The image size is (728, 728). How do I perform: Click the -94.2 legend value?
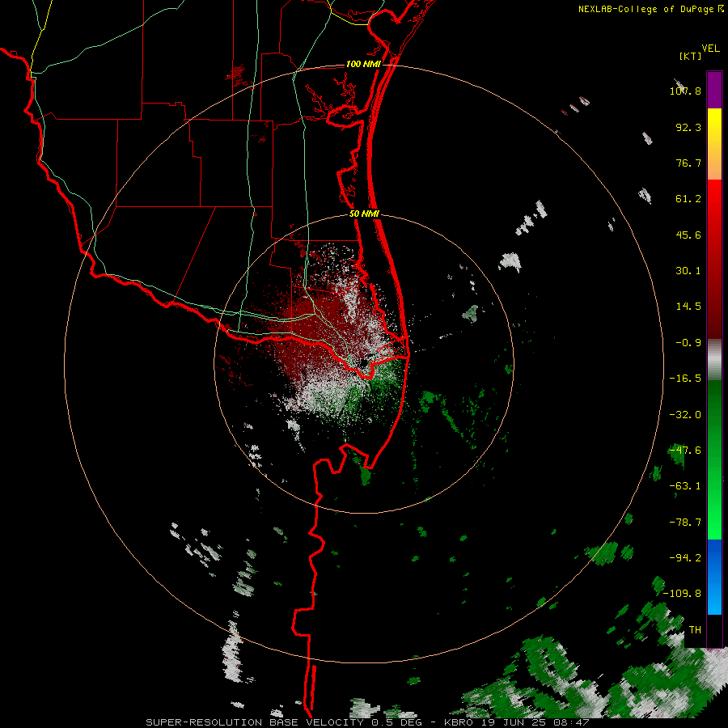tap(685, 557)
